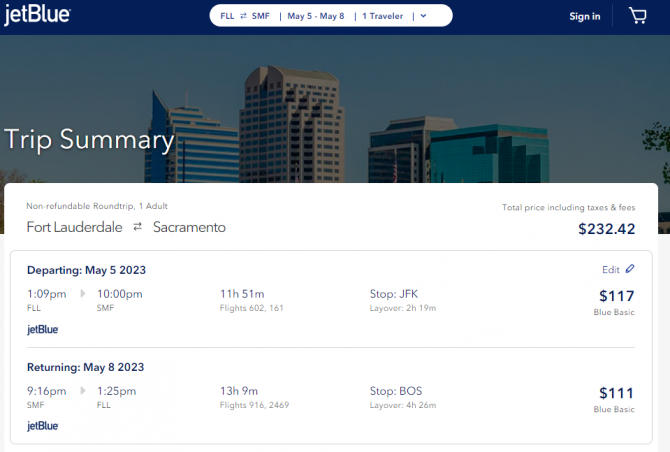Click Blue Basic under $117 fare
This screenshot has width=670, height=452.
(614, 312)
